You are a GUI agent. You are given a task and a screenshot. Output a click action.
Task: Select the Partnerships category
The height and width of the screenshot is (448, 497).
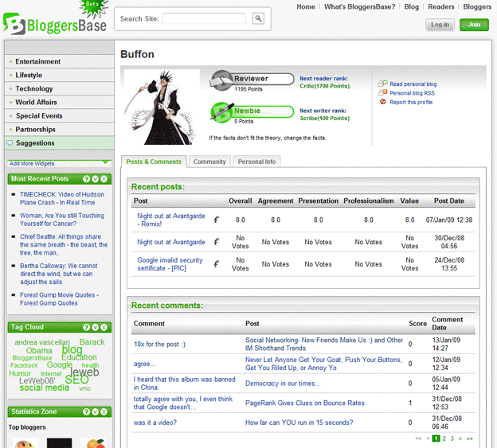59,130
